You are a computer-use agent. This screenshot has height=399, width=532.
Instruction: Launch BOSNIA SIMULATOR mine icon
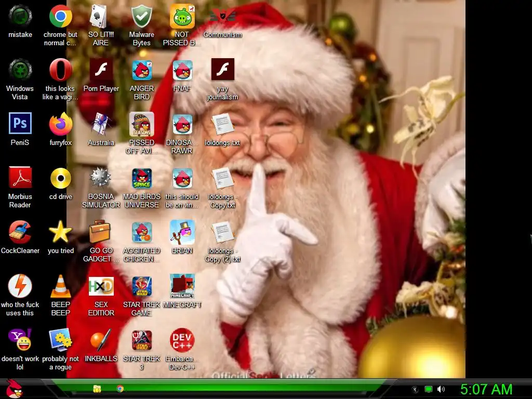click(100, 177)
